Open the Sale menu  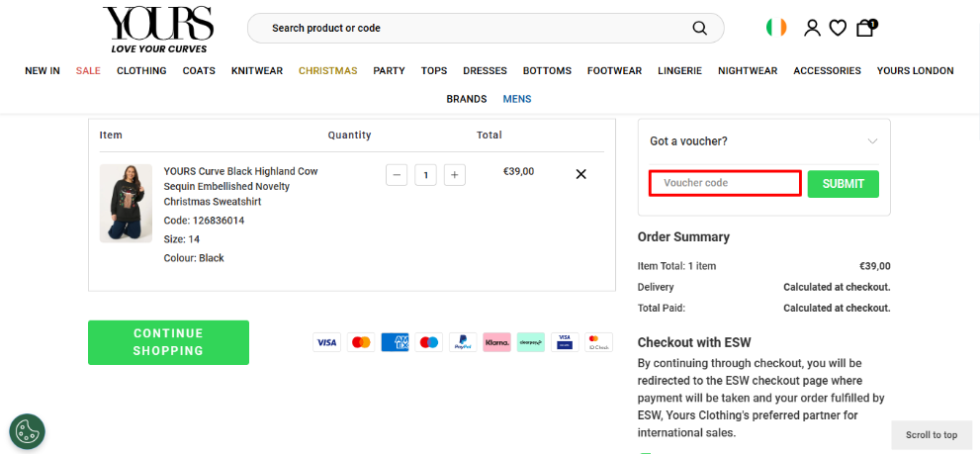tap(88, 70)
